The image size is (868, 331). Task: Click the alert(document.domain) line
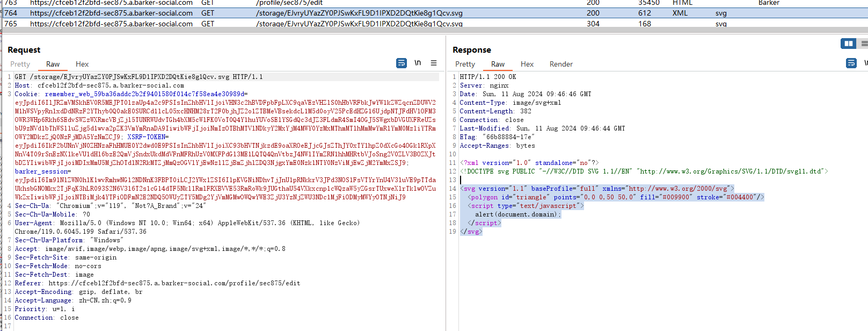tap(518, 214)
